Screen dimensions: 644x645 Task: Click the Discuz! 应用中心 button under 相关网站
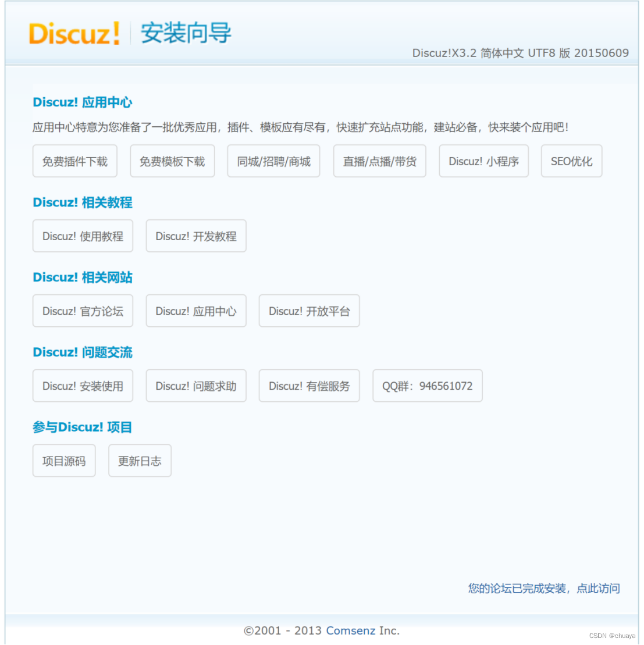pyautogui.click(x=196, y=311)
